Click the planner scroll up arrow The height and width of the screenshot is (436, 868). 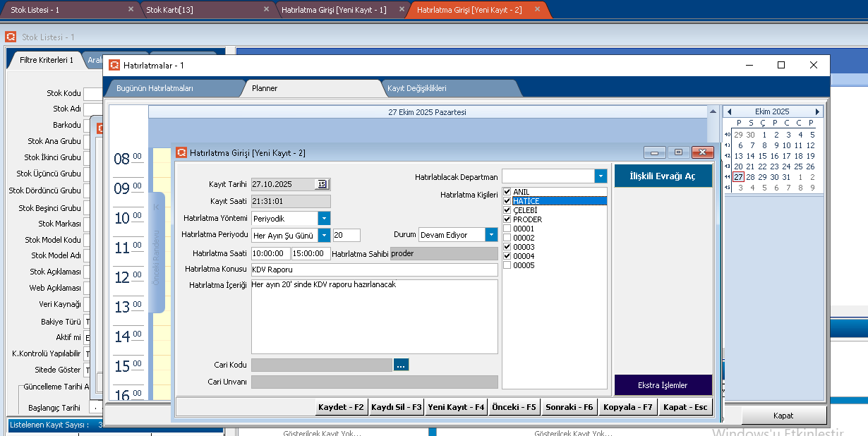[x=712, y=112]
